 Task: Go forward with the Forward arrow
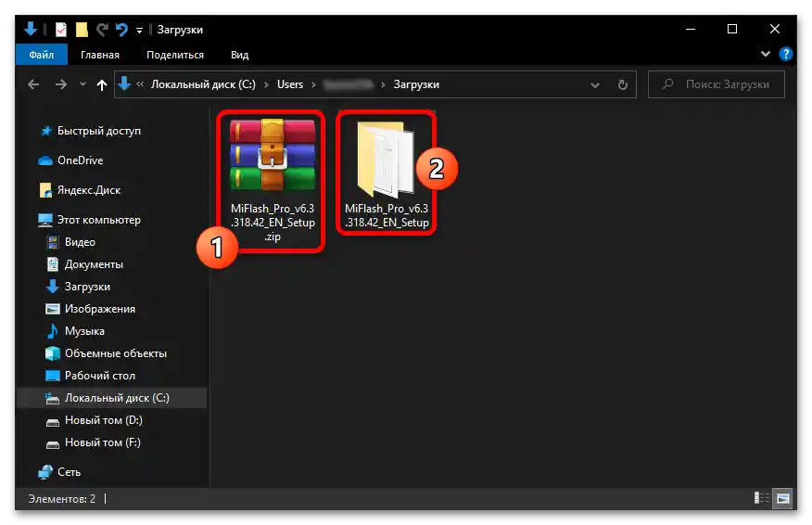[61, 84]
